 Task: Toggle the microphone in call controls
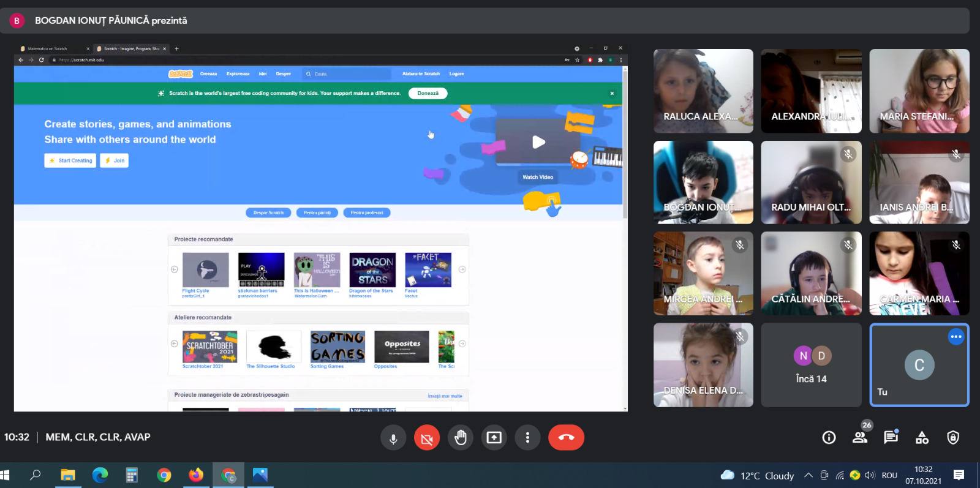pos(393,438)
